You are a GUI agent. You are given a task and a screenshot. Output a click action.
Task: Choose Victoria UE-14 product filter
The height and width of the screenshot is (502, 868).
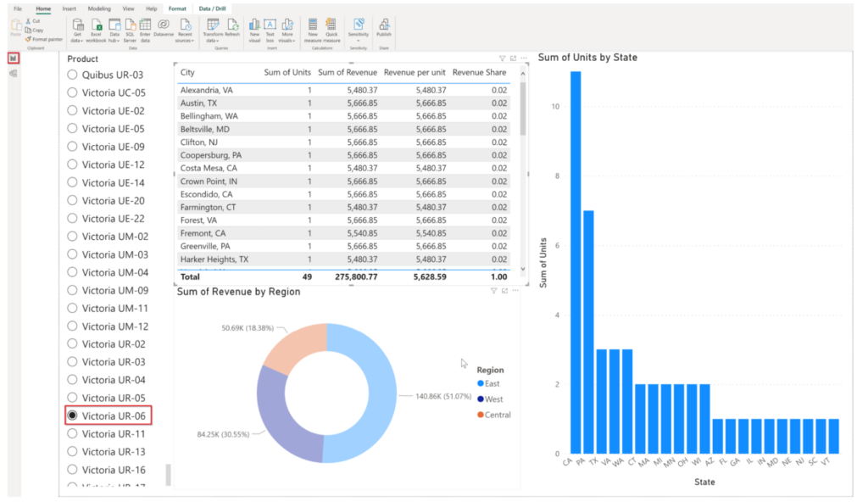pos(72,182)
